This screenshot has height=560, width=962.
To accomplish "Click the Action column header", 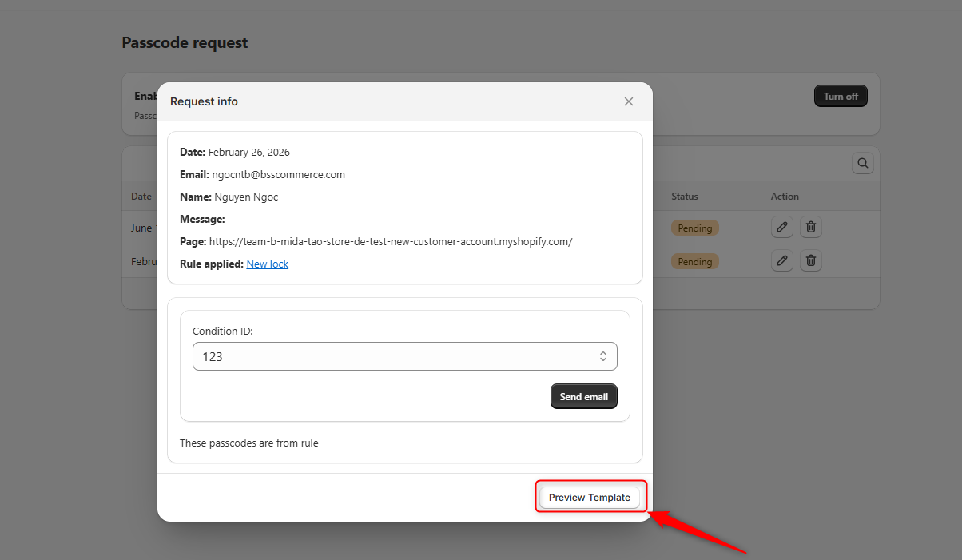I will 784,197.
